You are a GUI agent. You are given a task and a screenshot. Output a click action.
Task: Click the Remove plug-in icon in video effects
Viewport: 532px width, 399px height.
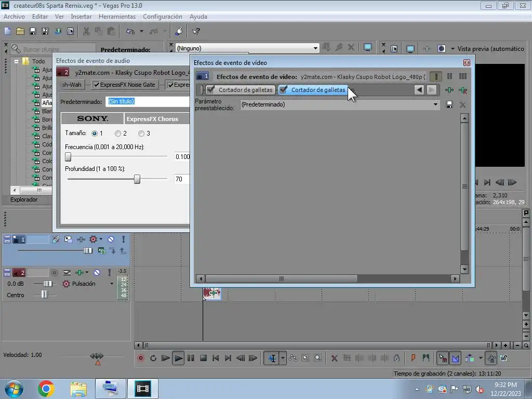point(463,90)
